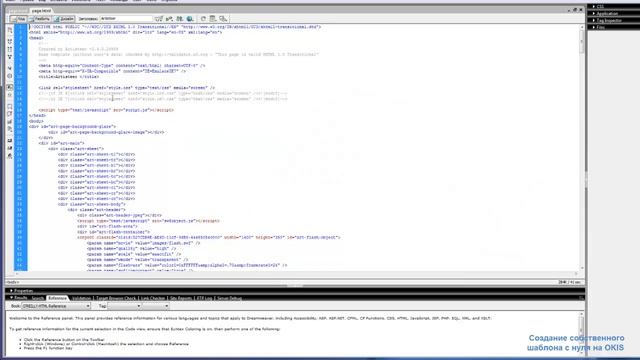Click the <title> tag code line
The width and height of the screenshot is (640, 360).
(x=69, y=77)
